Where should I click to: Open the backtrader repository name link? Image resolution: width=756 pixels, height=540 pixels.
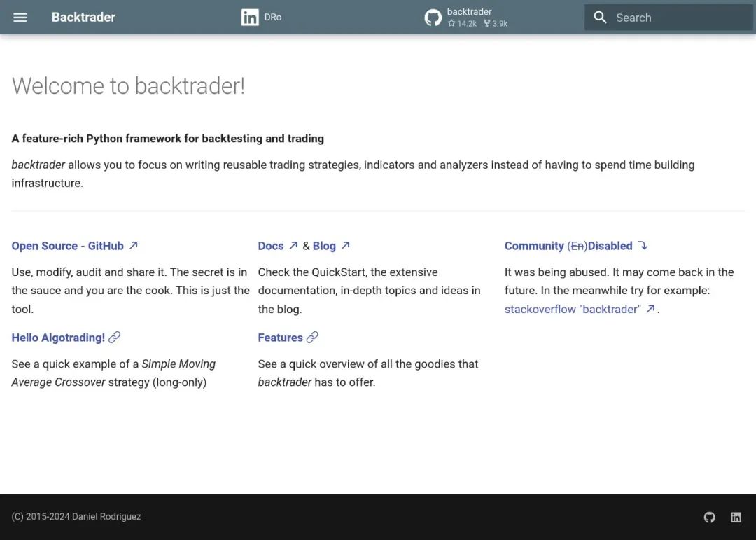pos(469,12)
